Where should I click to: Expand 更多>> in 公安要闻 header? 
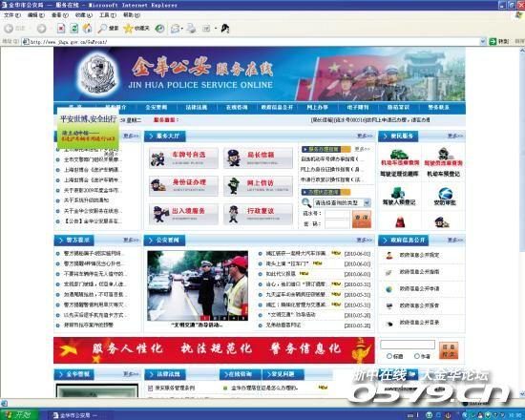pos(364,240)
